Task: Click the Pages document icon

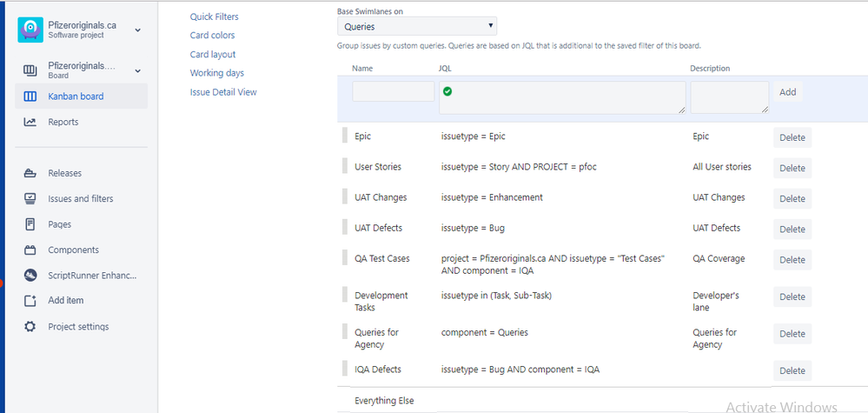Action: [x=30, y=224]
